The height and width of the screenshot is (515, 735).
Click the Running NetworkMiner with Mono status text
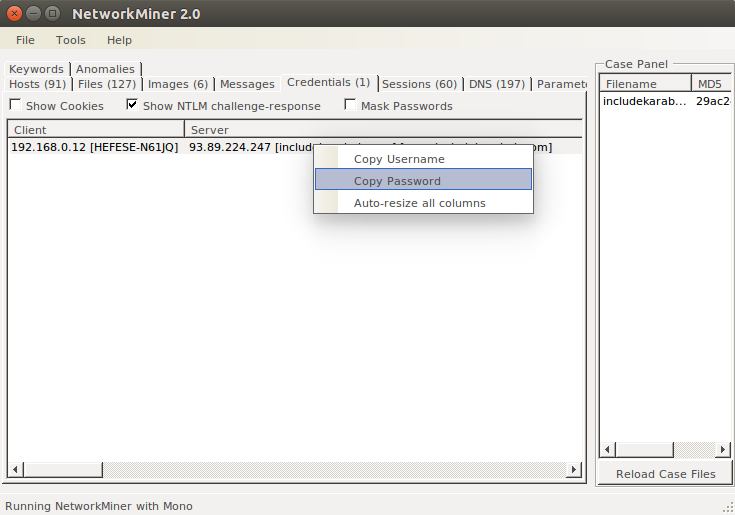coord(99,506)
